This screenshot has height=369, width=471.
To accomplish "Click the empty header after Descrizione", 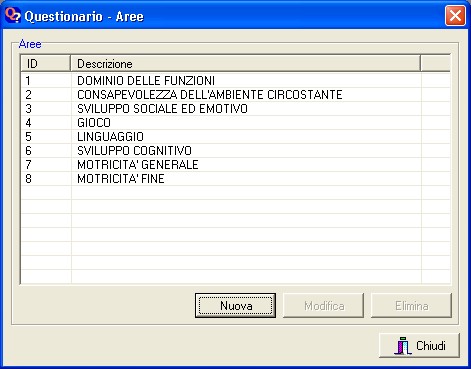I will coord(436,63).
